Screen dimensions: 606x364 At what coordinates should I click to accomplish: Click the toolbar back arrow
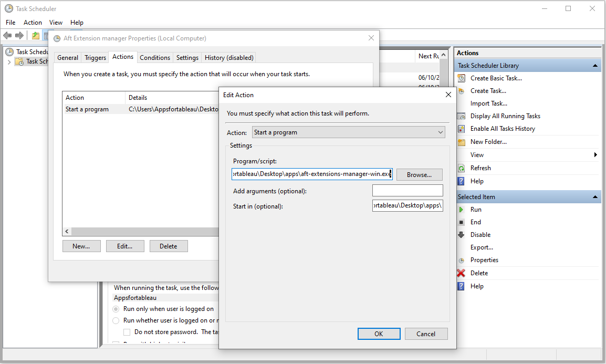pyautogui.click(x=7, y=36)
